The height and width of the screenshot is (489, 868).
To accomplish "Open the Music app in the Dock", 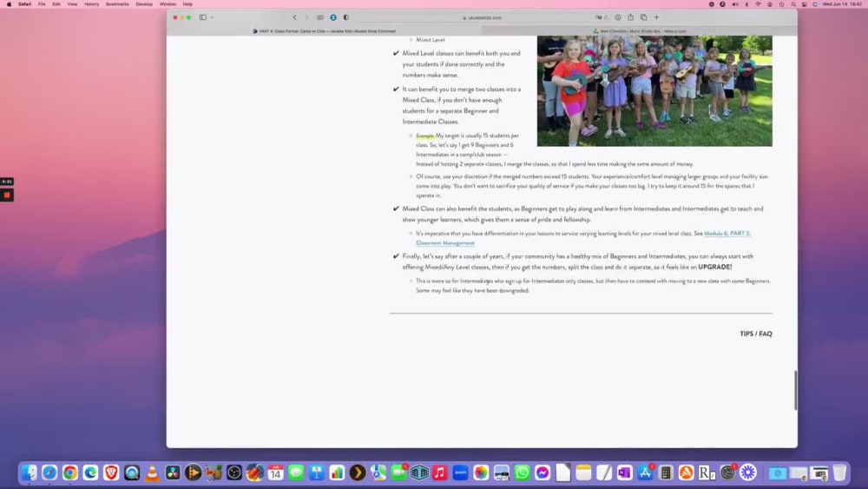I will point(439,472).
